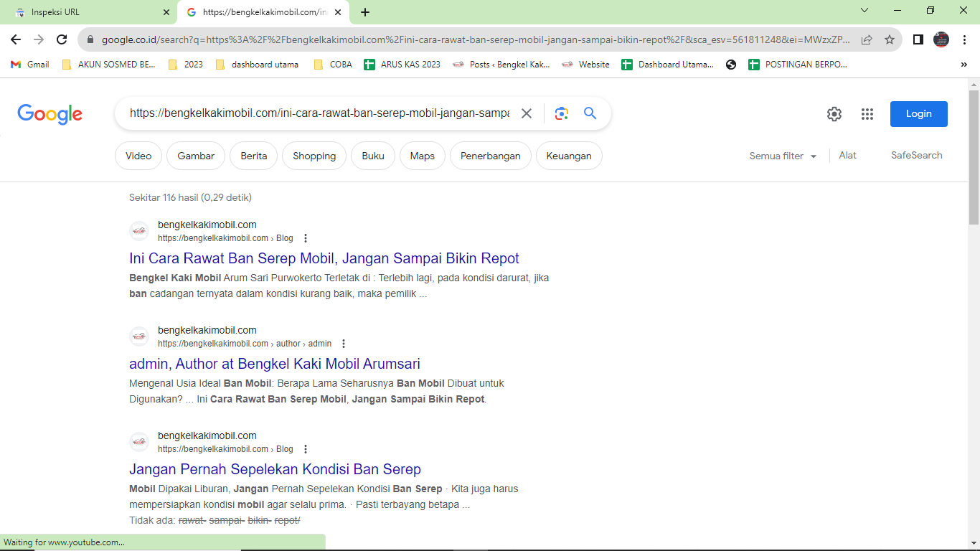Open the 2023 bookmark folder
980x551 pixels.
(186, 65)
